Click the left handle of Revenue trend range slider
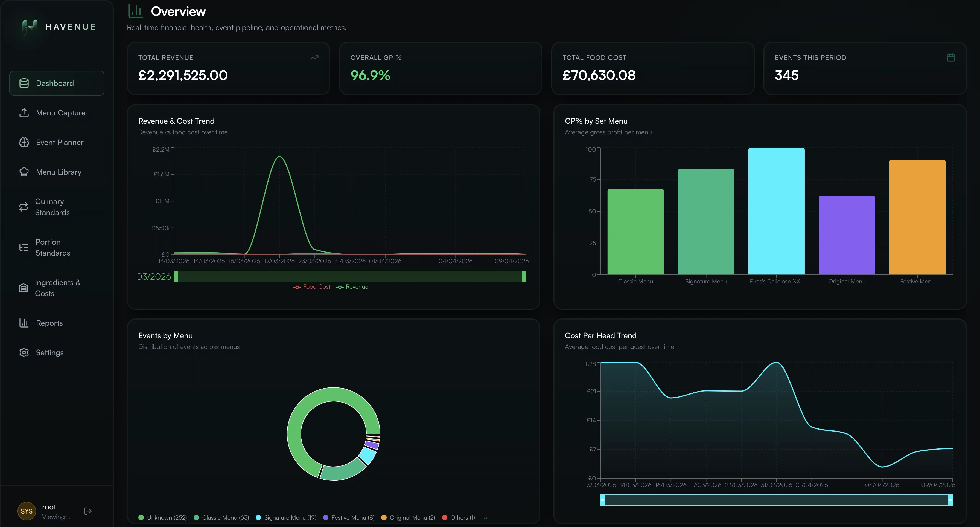Viewport: 980px width, 527px height. (x=176, y=276)
